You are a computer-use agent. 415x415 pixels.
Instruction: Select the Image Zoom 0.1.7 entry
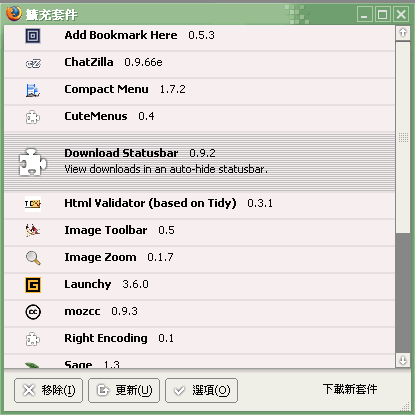(199, 260)
